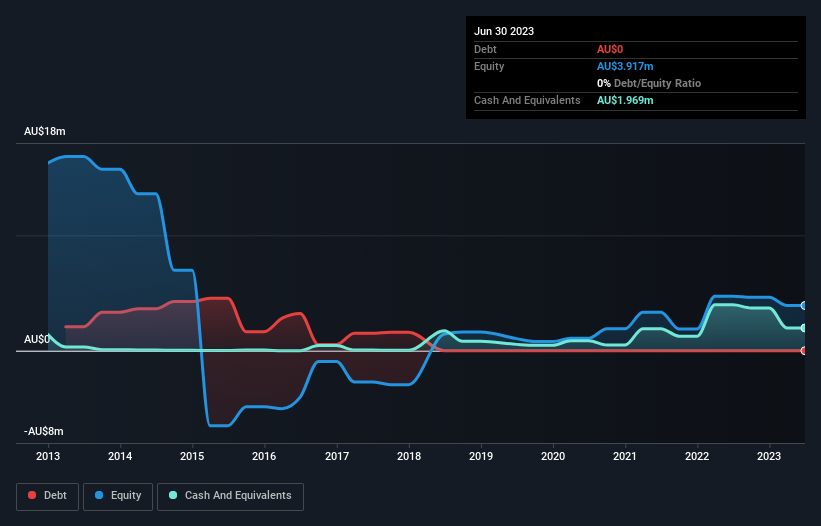Click the blue Equity endpoint marker
Screen dimensions: 821x526
click(804, 306)
